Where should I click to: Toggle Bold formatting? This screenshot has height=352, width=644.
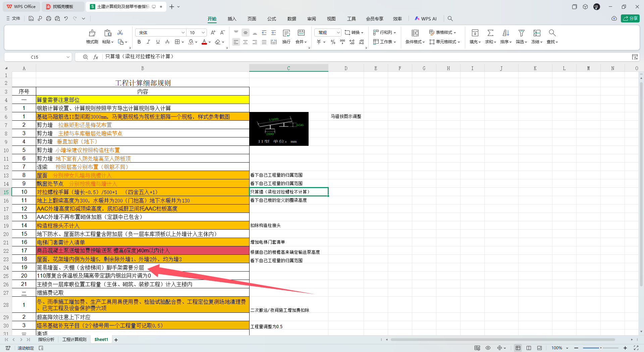pyautogui.click(x=139, y=42)
